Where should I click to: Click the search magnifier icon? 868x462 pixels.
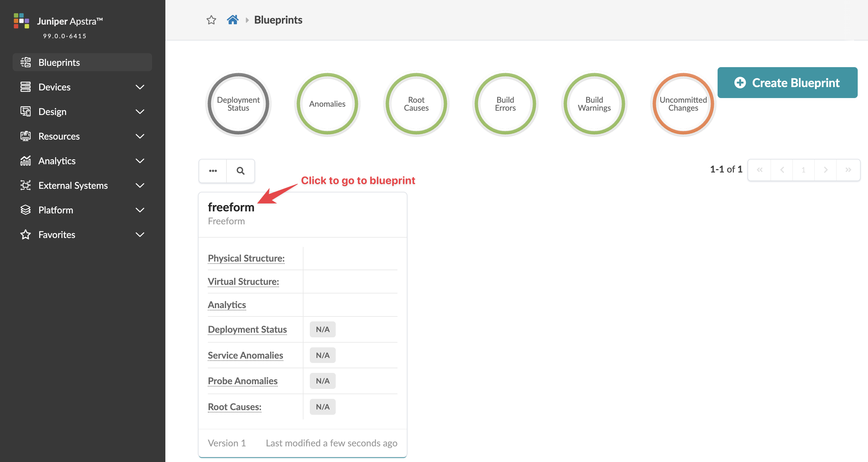[240, 171]
